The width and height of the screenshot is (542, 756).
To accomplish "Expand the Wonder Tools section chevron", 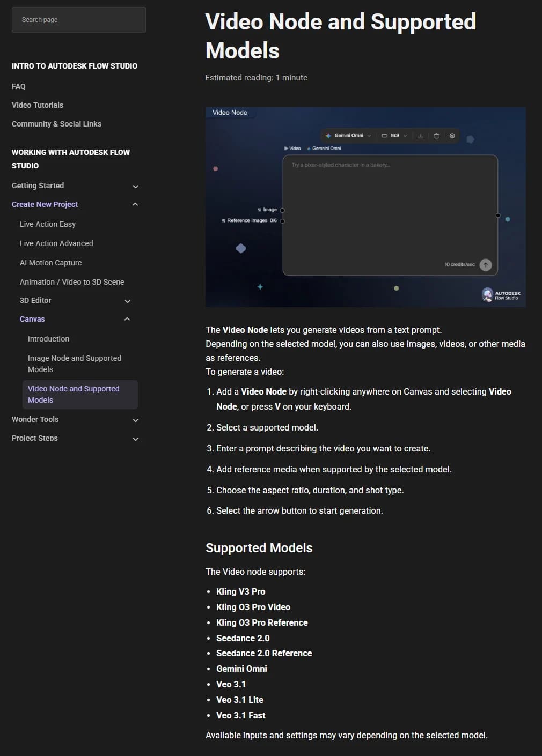I will tap(135, 420).
